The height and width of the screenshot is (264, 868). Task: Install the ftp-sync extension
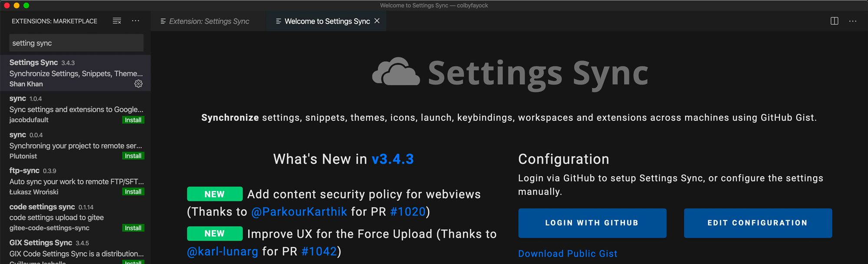[x=133, y=192]
